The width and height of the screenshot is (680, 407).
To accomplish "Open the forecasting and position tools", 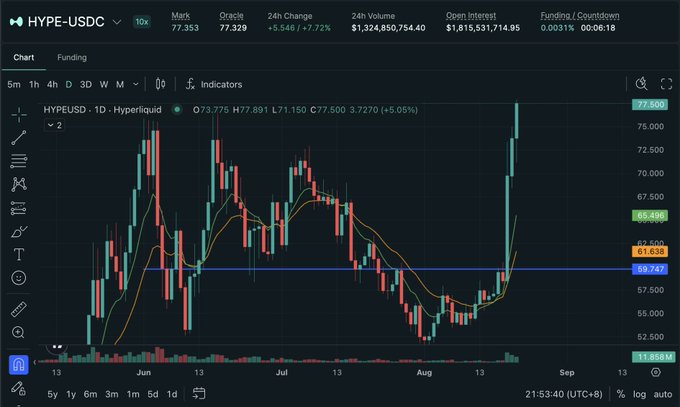I will [x=19, y=208].
